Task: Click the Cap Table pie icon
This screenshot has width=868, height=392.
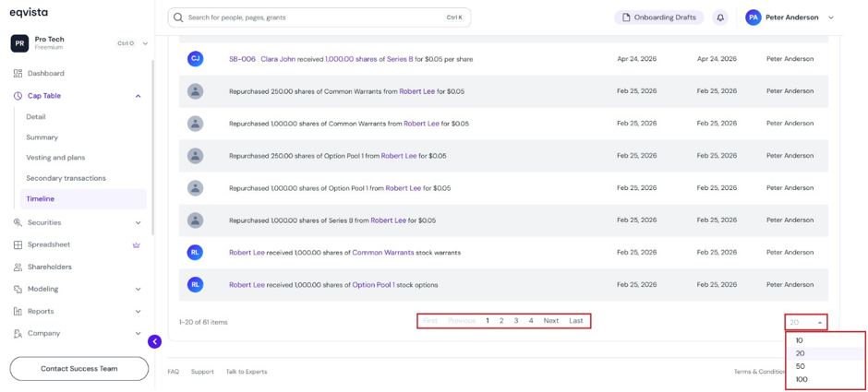Action: coord(18,96)
